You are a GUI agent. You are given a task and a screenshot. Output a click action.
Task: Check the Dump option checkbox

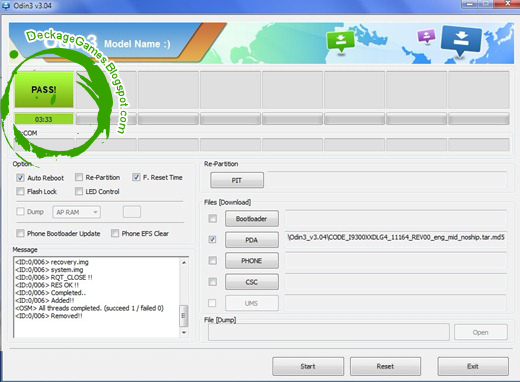coord(20,211)
